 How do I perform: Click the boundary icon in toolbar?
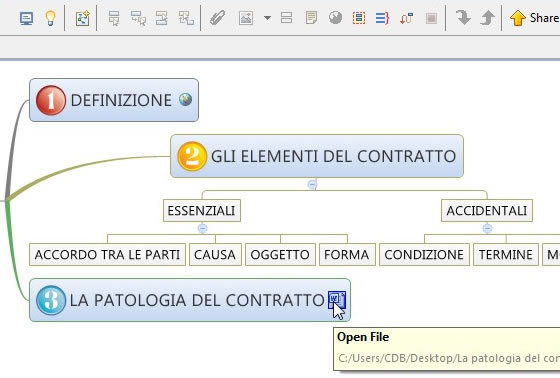point(359,18)
